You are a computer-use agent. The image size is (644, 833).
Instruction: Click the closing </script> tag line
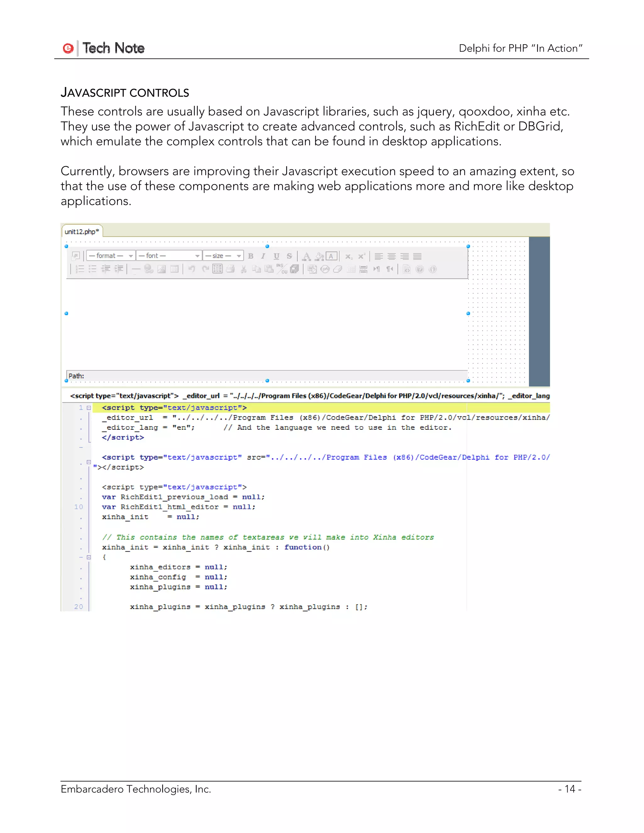(x=123, y=438)
